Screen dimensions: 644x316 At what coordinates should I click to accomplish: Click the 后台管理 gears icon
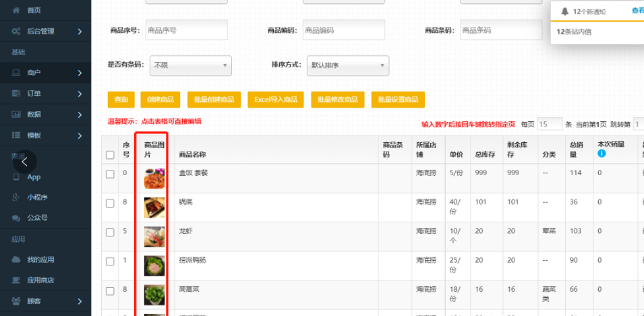(x=15, y=31)
